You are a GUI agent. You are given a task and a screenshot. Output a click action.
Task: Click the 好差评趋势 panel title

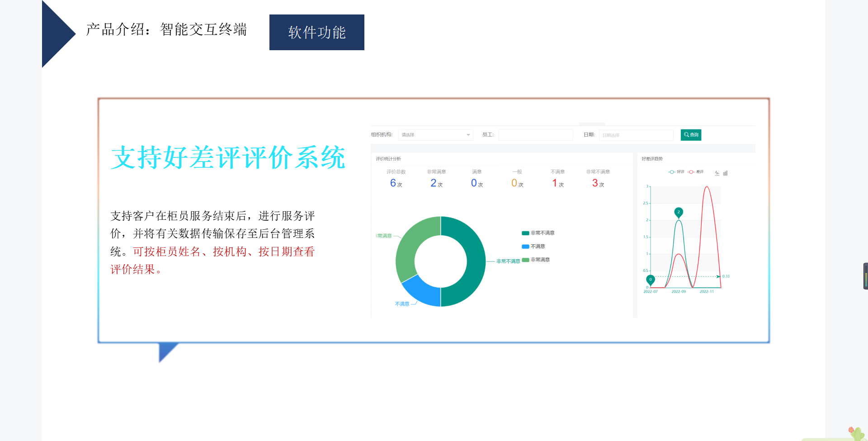(652, 159)
